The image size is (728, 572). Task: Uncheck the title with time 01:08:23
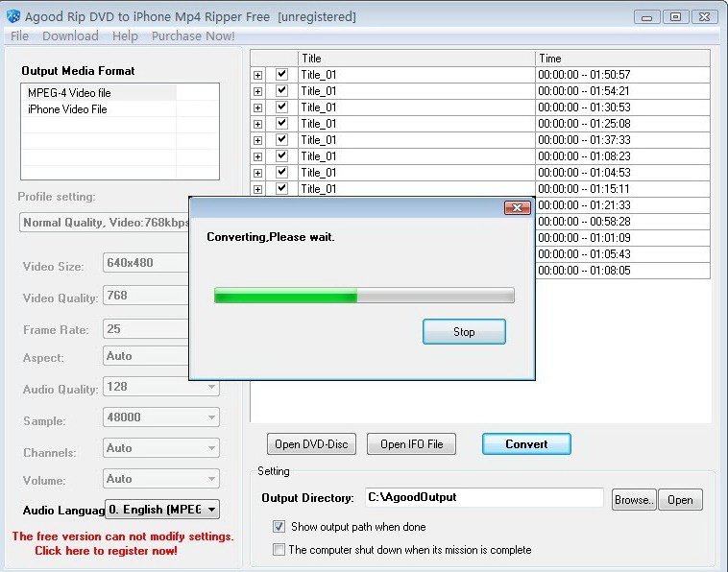tap(281, 155)
